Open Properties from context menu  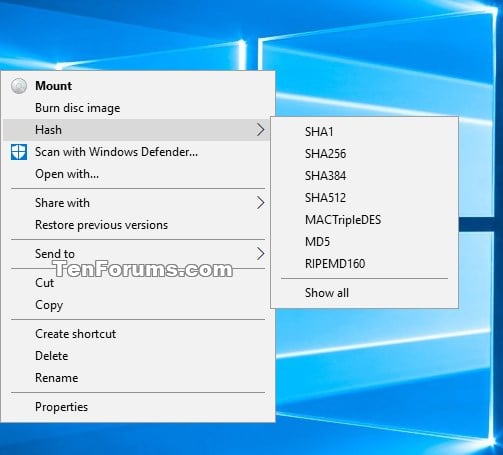139,407
